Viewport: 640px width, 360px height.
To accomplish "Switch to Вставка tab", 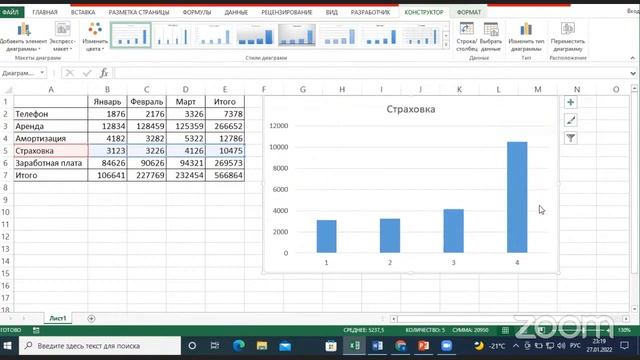I will pos(83,12).
